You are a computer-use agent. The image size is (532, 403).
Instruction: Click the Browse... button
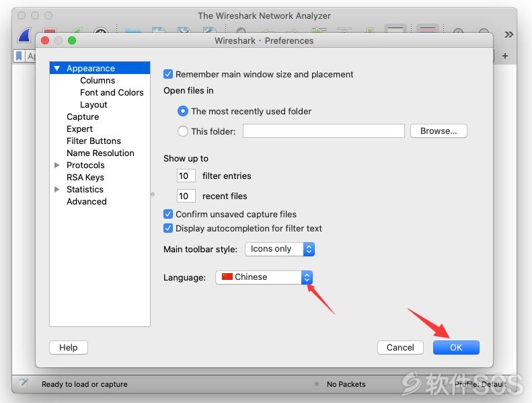click(x=439, y=131)
